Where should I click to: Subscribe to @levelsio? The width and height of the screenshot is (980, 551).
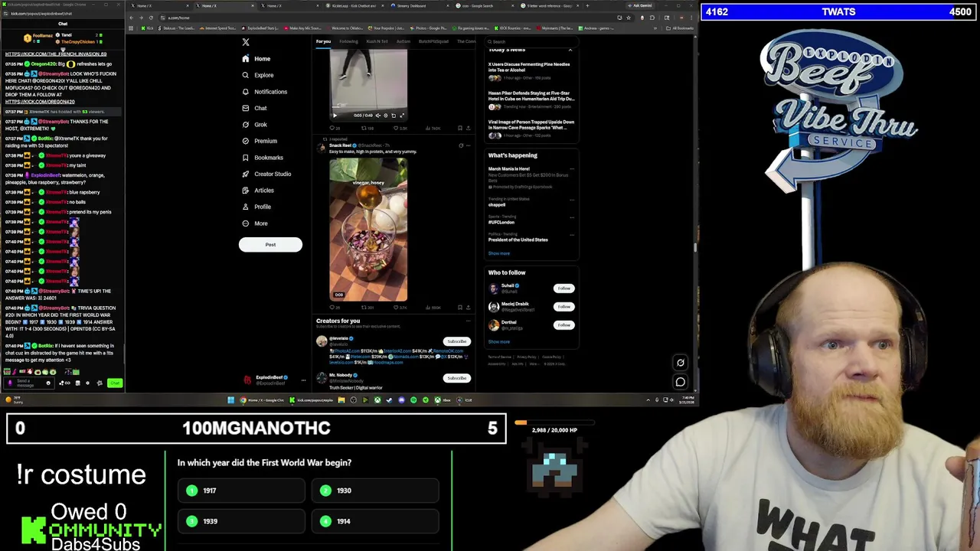click(x=456, y=341)
